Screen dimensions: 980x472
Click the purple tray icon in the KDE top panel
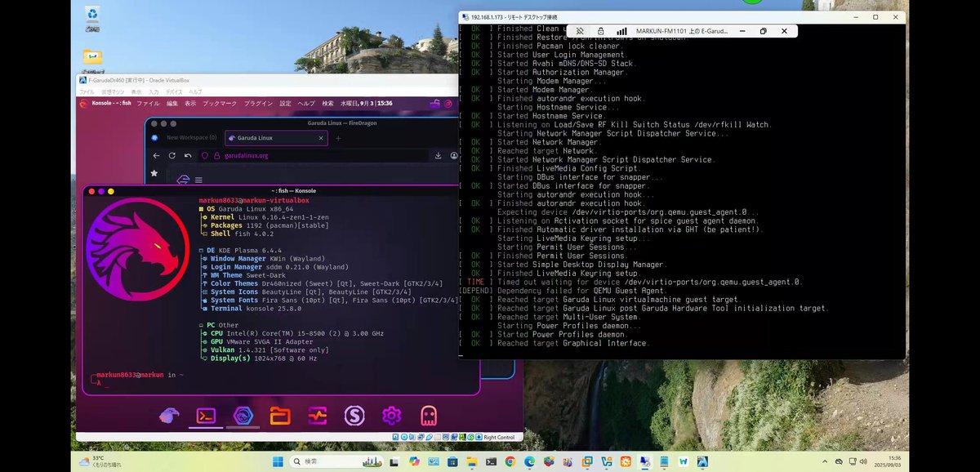[x=434, y=104]
